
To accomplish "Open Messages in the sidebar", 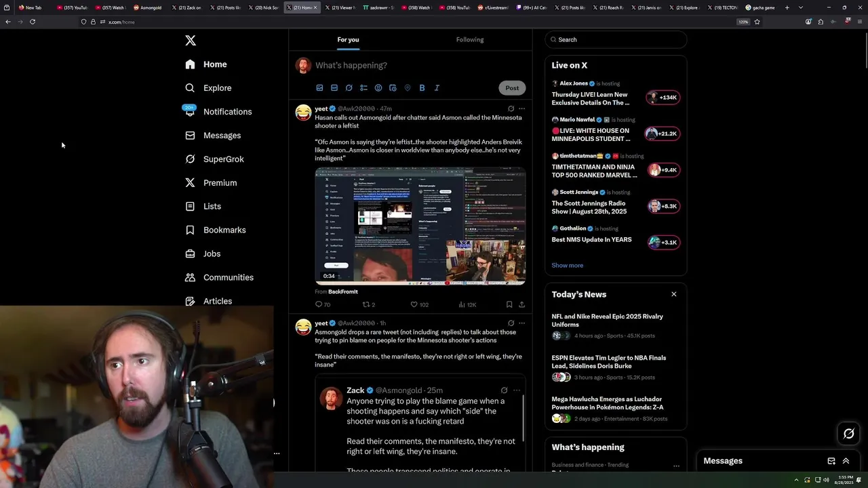I will coord(212,136).
